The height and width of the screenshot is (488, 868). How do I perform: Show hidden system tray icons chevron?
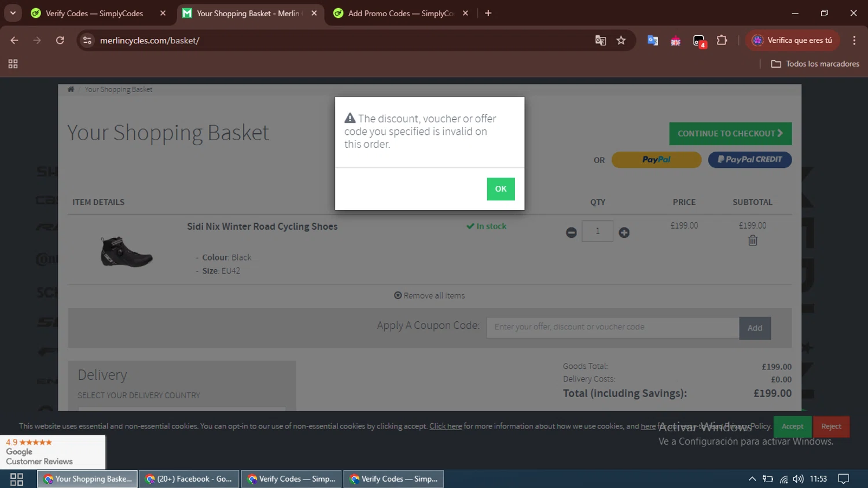(x=752, y=479)
